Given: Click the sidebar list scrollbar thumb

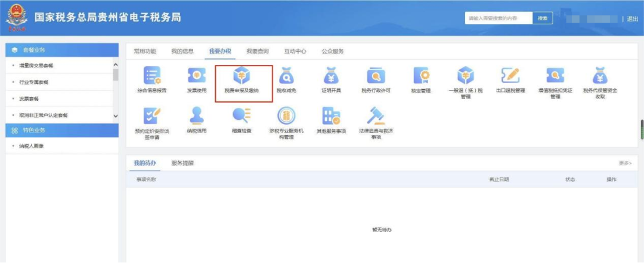Looking at the screenshot, I should coord(116,75).
